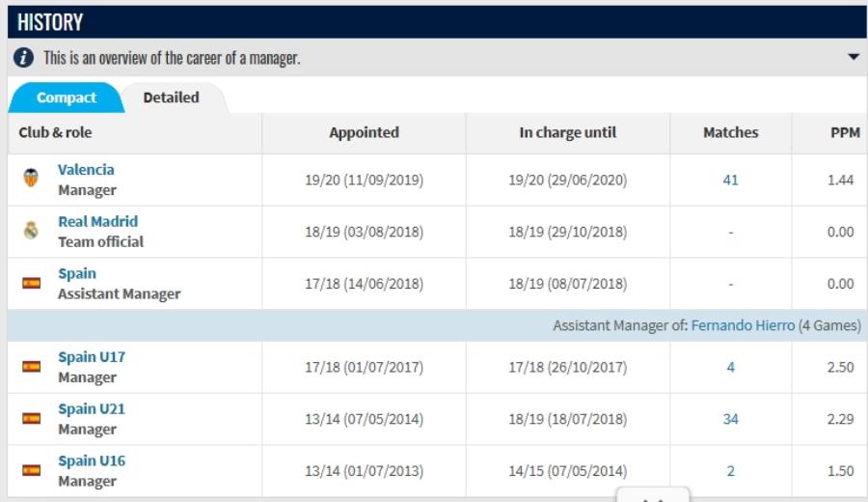Switch to the Detailed tab
The height and width of the screenshot is (502, 868).
171,98
